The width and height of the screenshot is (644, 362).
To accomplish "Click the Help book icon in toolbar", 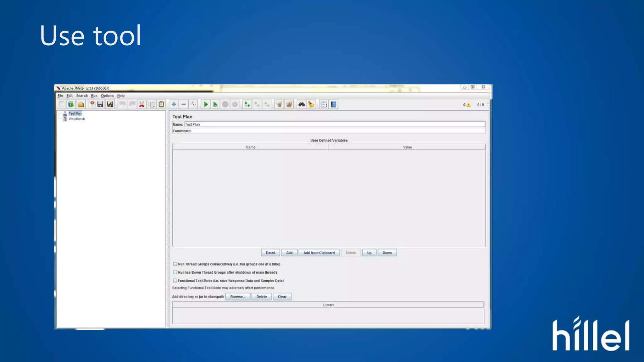I will pos(334,104).
